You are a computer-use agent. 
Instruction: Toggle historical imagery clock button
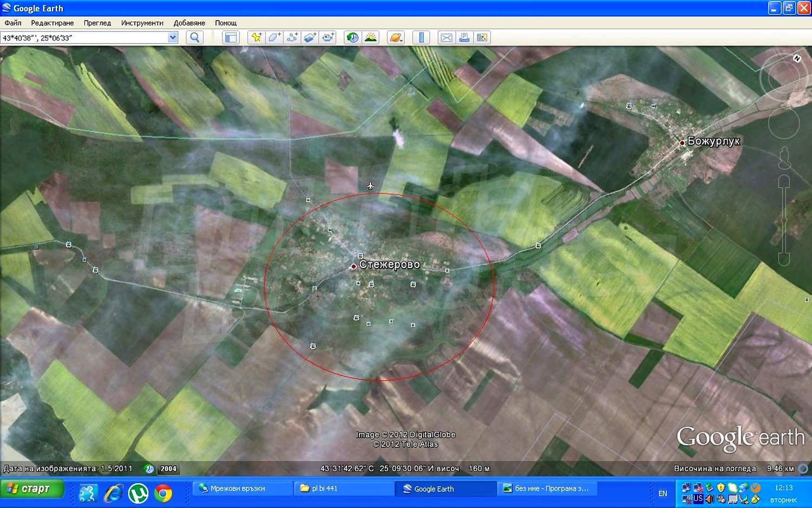pyautogui.click(x=352, y=37)
